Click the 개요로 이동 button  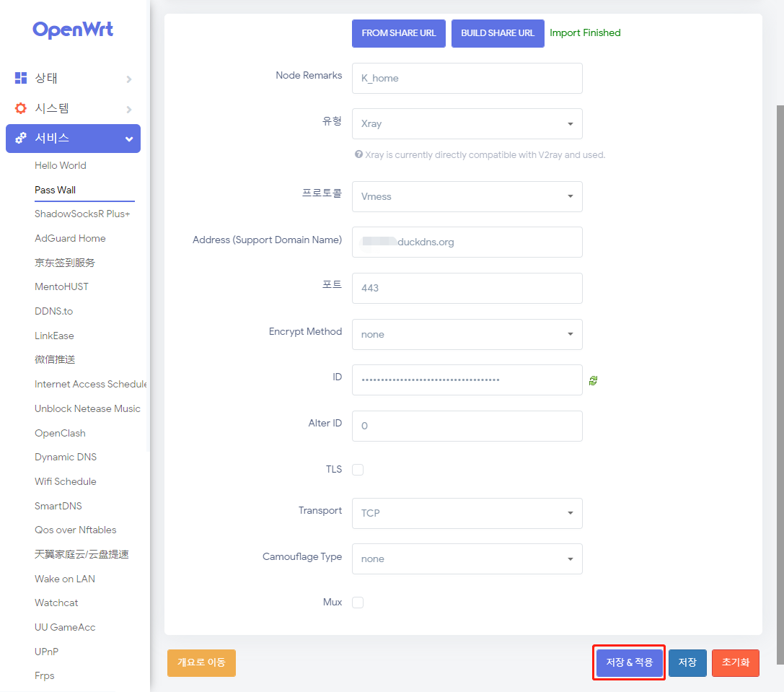tap(201, 662)
